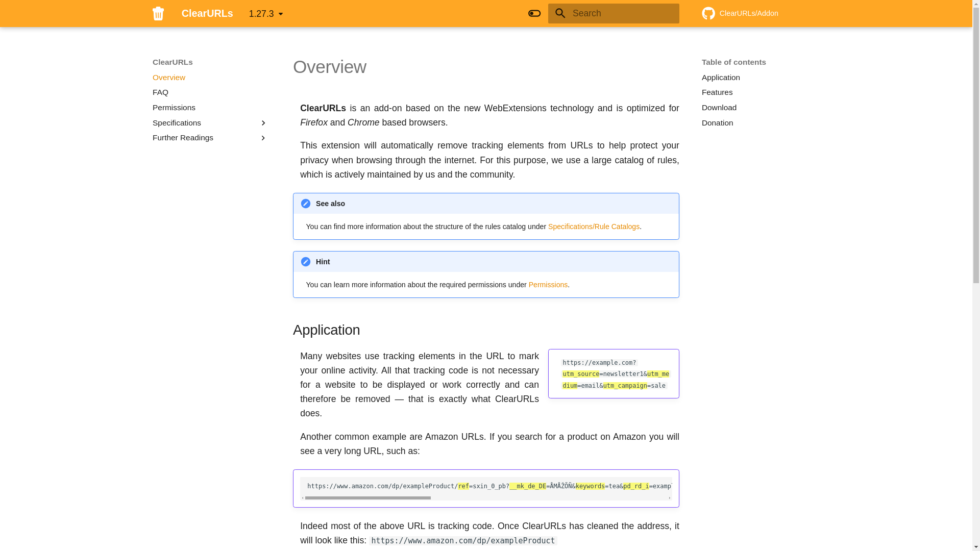The width and height of the screenshot is (980, 551).
Task: Click the right arrow of the code scrollbar
Action: point(670,498)
